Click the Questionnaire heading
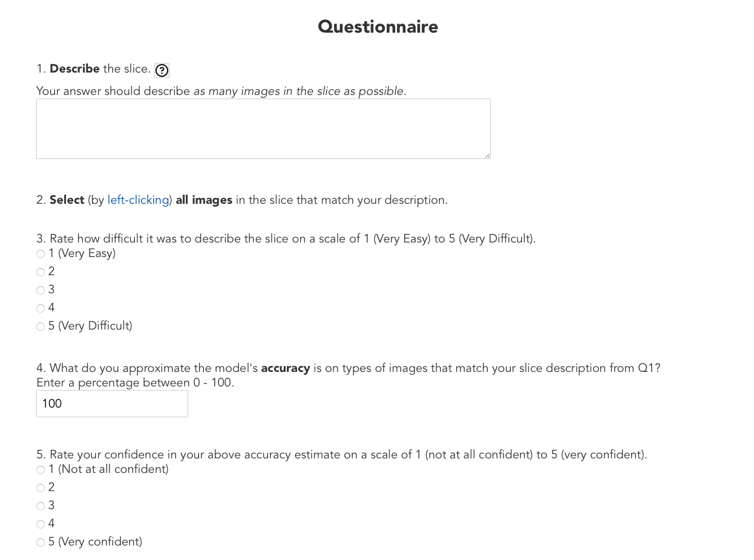This screenshot has width=754, height=560. pyautogui.click(x=378, y=27)
